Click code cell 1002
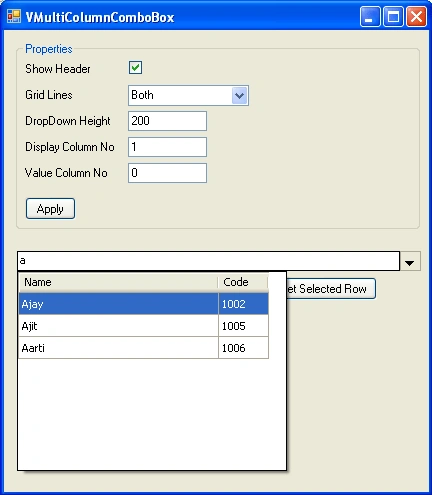The image size is (432, 495). (243, 304)
